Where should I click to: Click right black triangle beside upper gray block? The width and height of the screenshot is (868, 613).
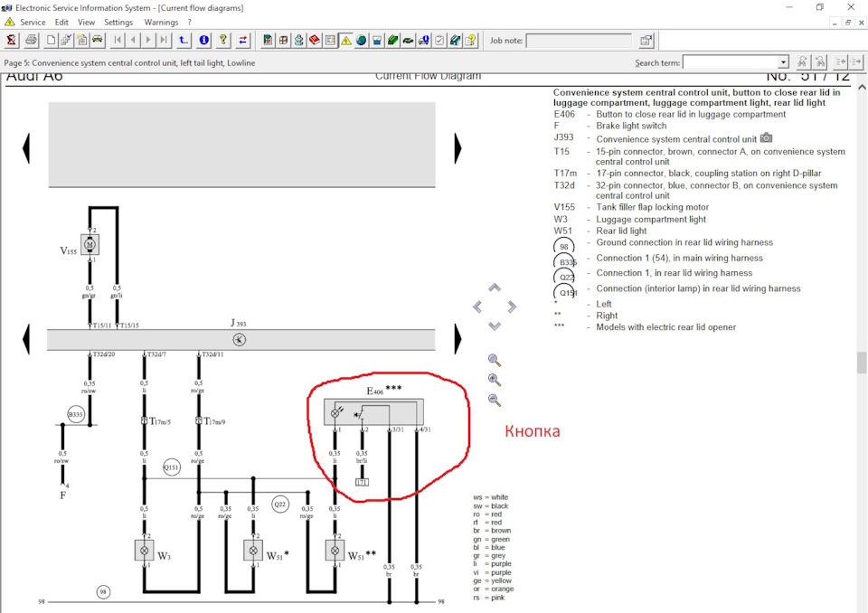click(x=458, y=148)
